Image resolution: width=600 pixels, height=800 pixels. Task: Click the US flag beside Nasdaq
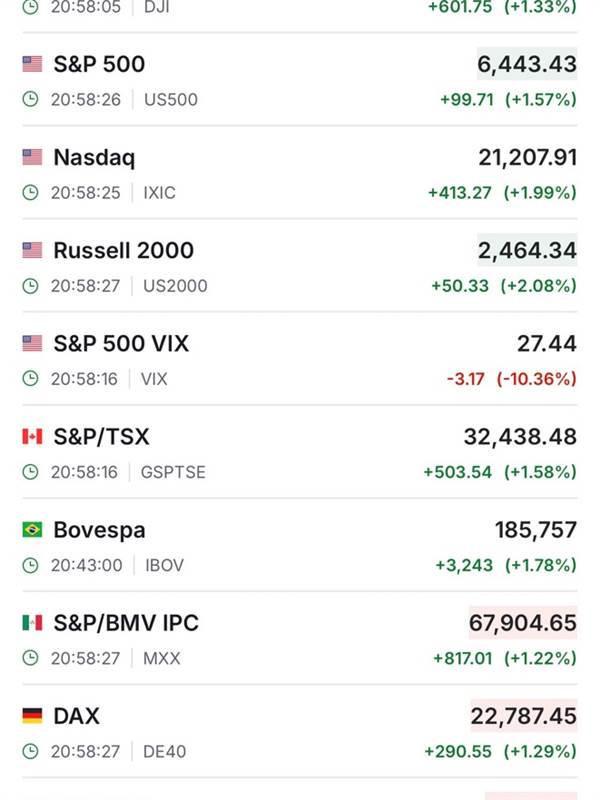coord(32,157)
